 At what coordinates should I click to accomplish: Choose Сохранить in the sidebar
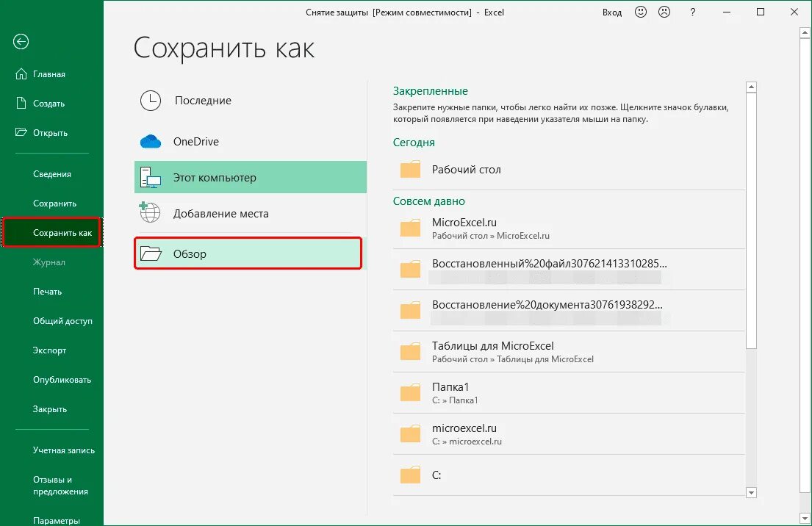[54, 203]
